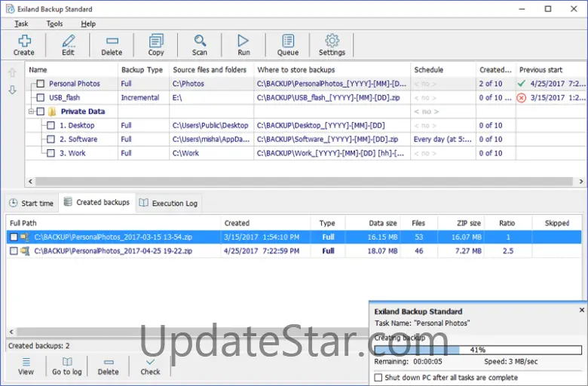Tick the 2. Software task checkbox
Screen dimensions: 588x386
[x=51, y=139]
